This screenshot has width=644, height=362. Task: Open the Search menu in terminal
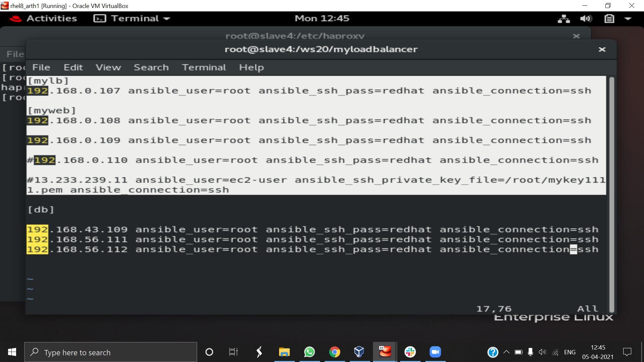tap(151, 67)
